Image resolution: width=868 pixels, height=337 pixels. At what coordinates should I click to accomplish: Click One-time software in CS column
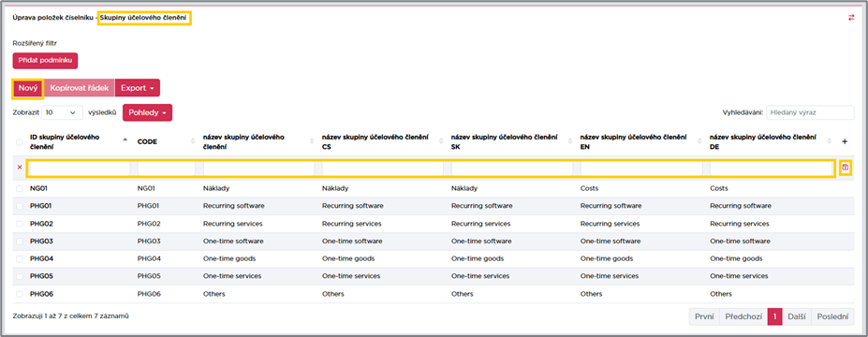pos(352,242)
